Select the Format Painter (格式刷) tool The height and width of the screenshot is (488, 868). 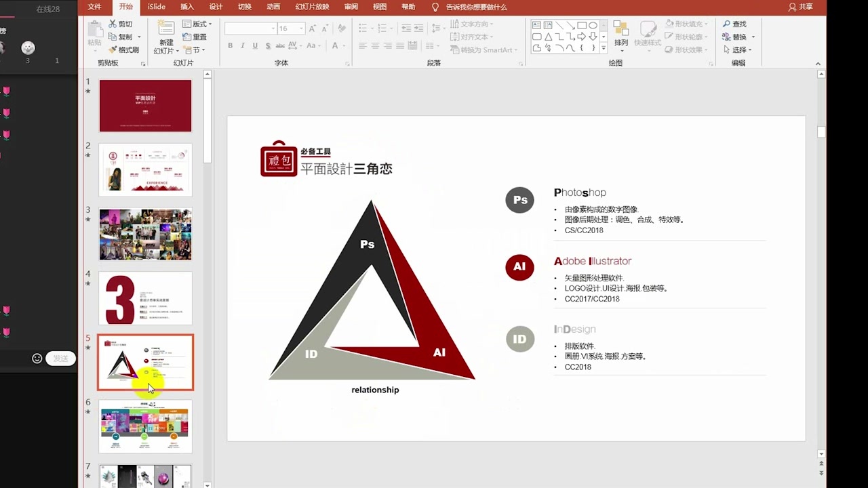[x=124, y=49]
